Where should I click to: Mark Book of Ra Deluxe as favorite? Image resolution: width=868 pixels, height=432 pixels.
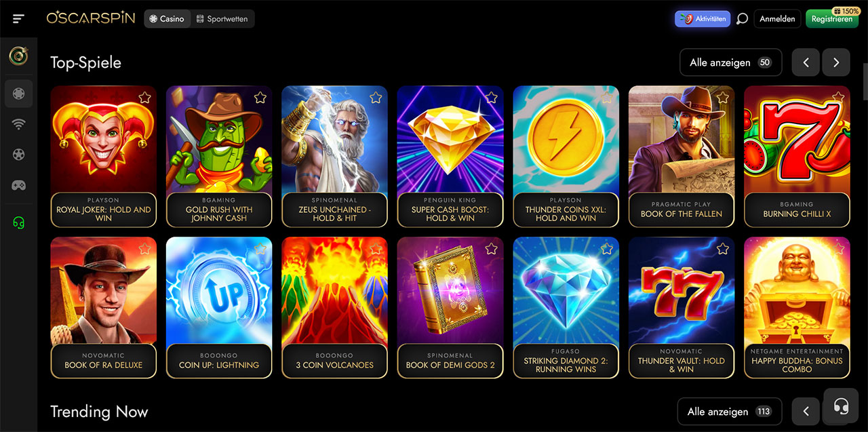pyautogui.click(x=144, y=249)
